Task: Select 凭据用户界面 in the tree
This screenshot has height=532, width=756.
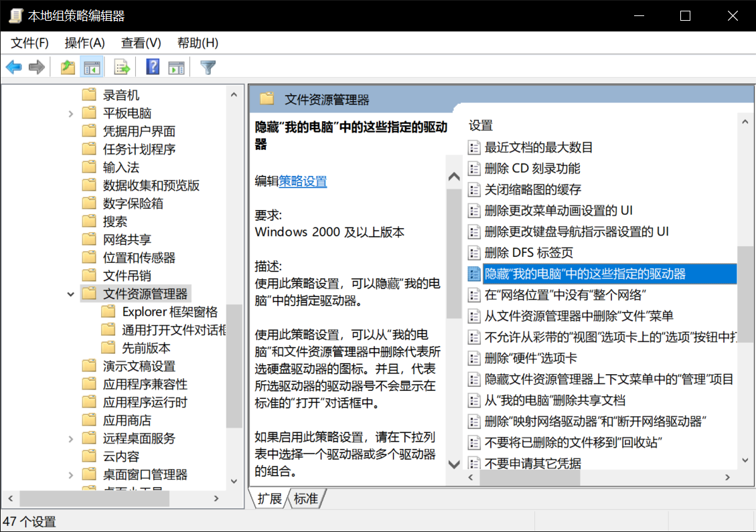Action: point(139,132)
